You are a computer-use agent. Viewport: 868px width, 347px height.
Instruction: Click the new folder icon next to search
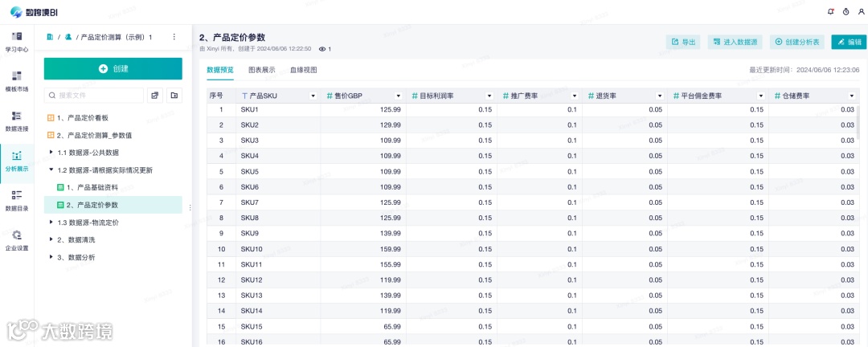click(x=174, y=96)
